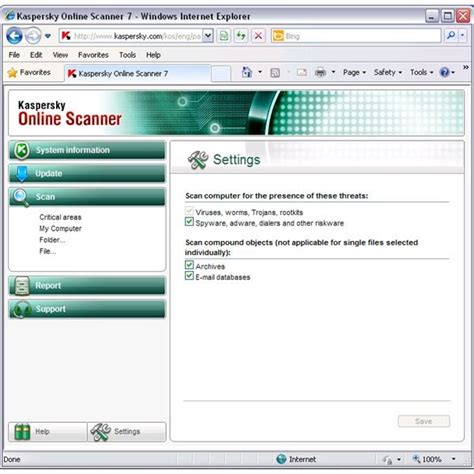Click the Update blue arrow icon
This screenshot has width=474, height=474.
tap(22, 174)
